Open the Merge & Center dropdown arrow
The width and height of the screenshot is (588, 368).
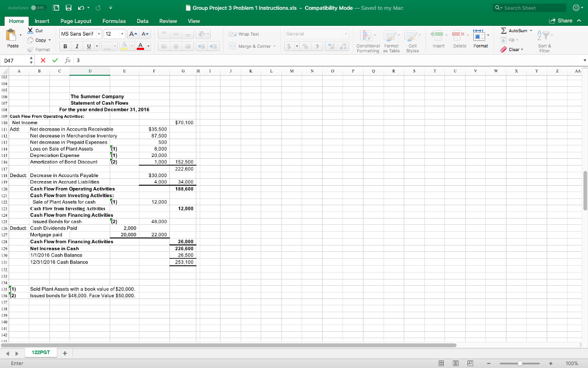tap(274, 46)
